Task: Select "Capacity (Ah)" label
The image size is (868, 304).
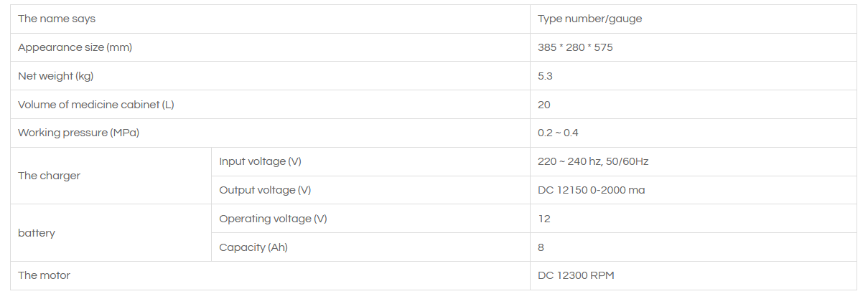Action: (253, 247)
